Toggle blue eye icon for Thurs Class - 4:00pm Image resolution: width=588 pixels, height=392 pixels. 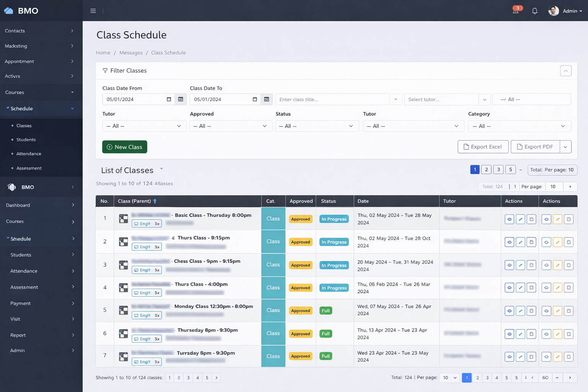509,287
